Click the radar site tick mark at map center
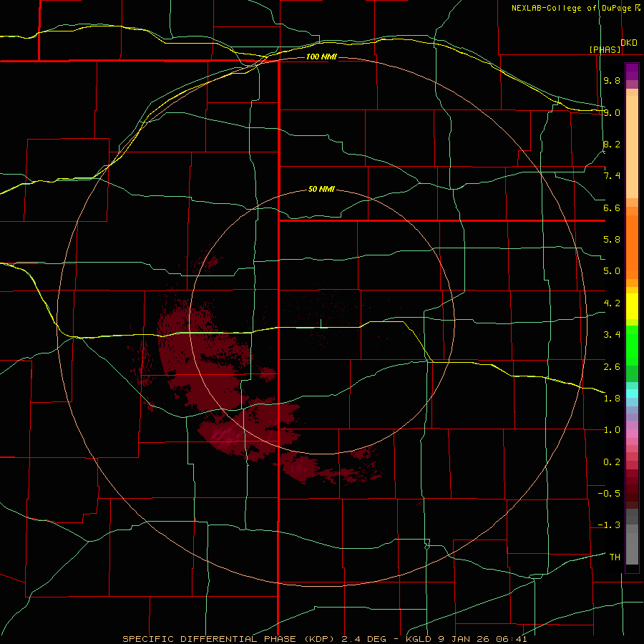The width and height of the screenshot is (644, 644). [x=321, y=323]
